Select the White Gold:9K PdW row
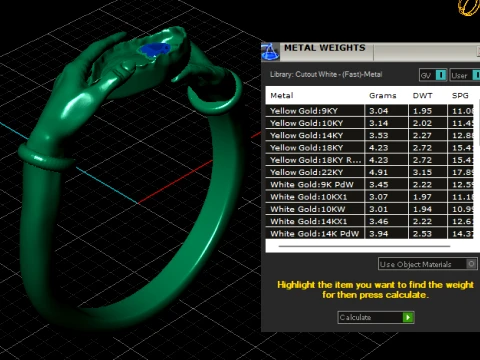This screenshot has height=360, width=480. click(x=369, y=185)
